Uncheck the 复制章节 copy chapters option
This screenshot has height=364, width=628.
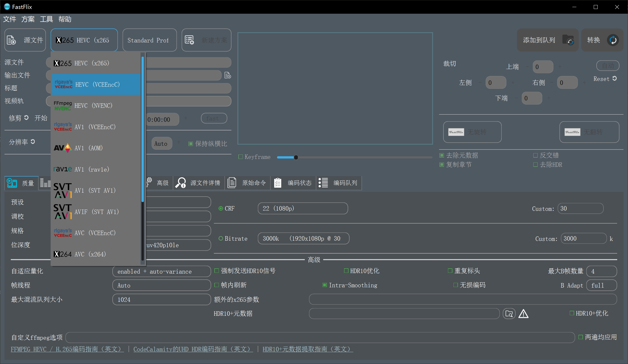point(441,164)
